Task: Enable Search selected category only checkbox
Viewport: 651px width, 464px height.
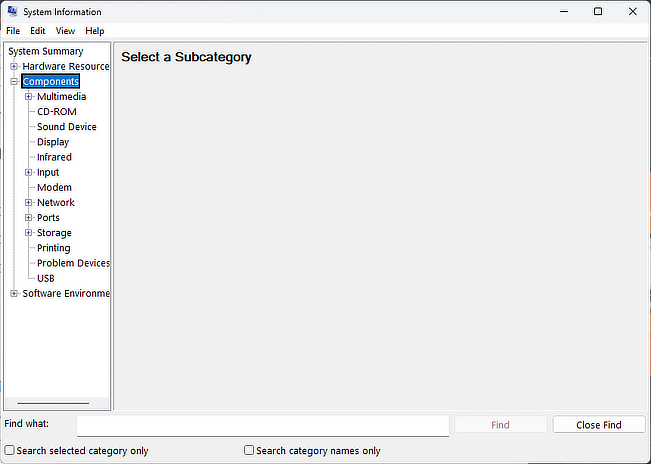Action: tap(10, 451)
